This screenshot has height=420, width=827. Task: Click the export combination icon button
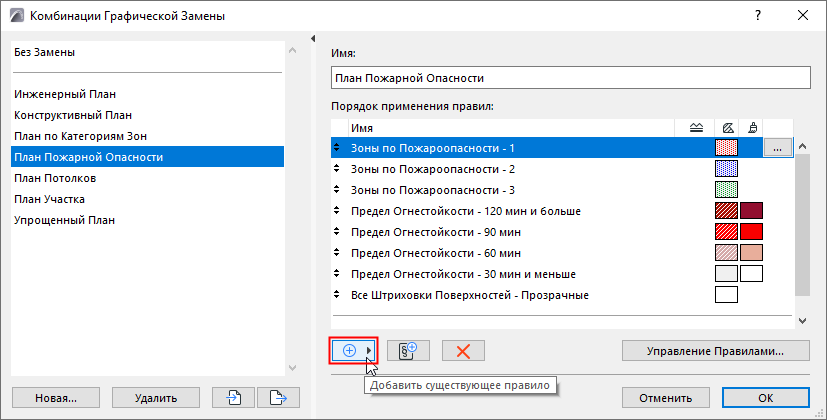[278, 397]
